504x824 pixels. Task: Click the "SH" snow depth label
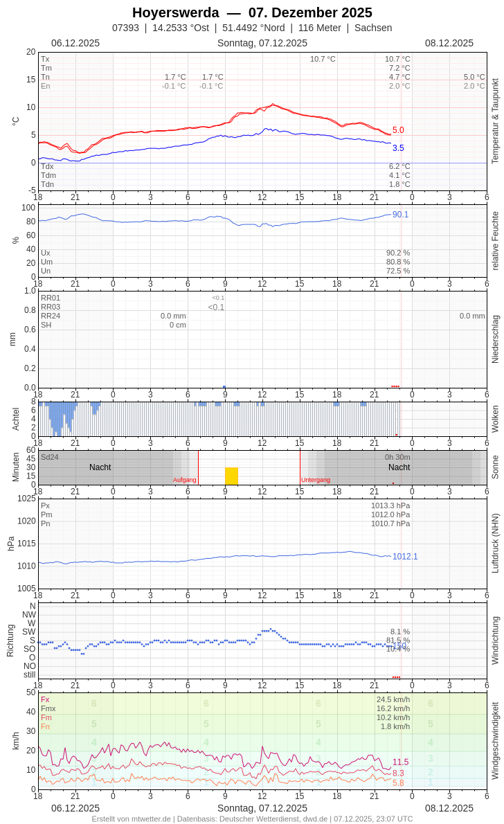(x=46, y=325)
